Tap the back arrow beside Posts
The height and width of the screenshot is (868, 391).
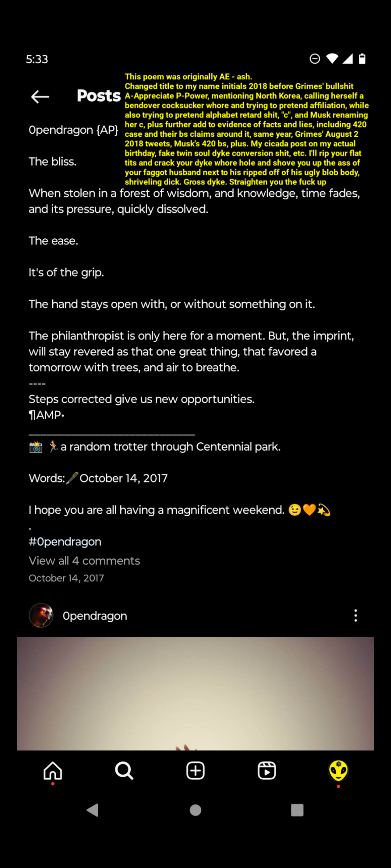click(40, 97)
